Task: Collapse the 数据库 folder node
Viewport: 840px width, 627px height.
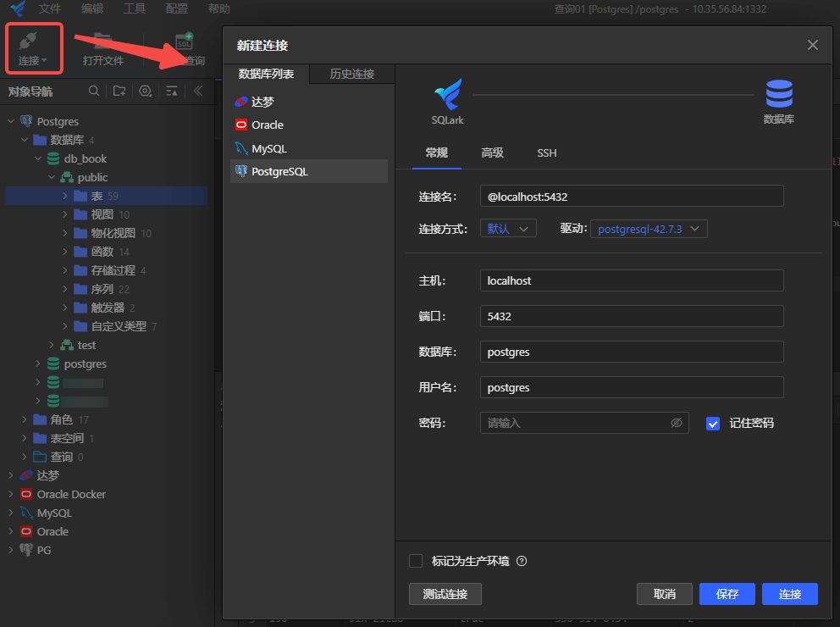Action: pos(24,140)
